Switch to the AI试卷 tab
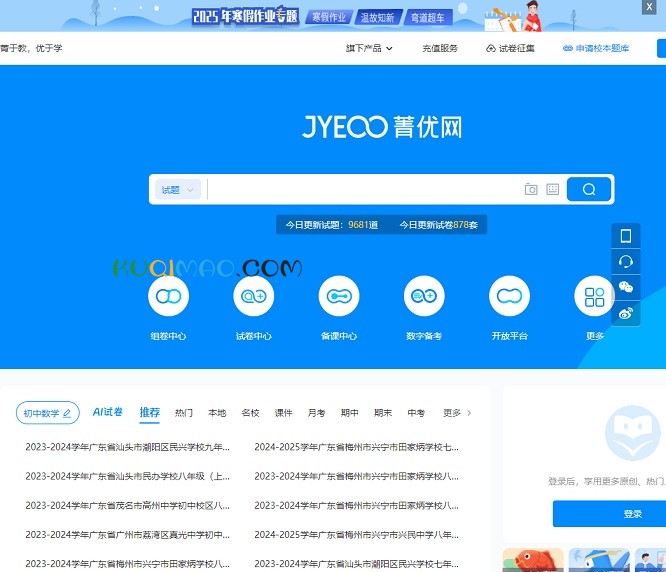 (x=107, y=412)
